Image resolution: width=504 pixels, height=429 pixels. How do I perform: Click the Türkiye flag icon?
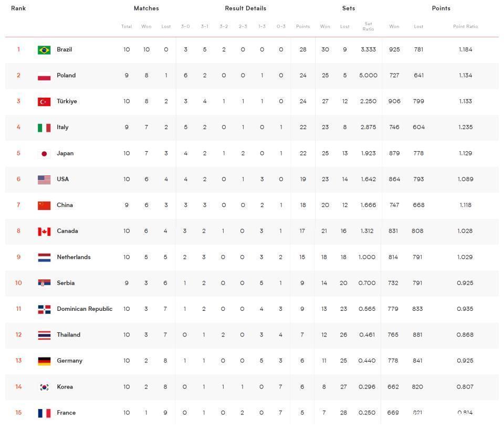[x=44, y=101]
